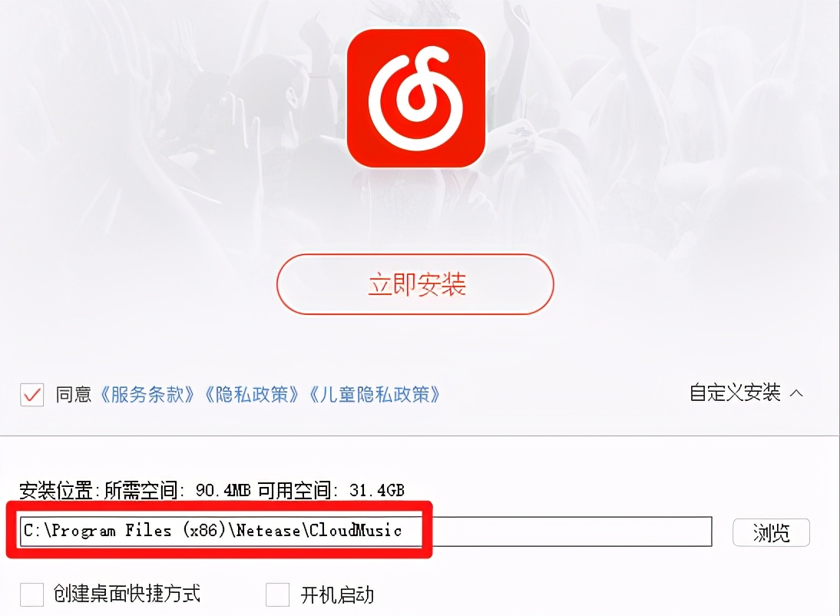Select the 所需空间 90.4MB text
Image resolution: width=840 pixels, height=616 pixels.
(177, 490)
